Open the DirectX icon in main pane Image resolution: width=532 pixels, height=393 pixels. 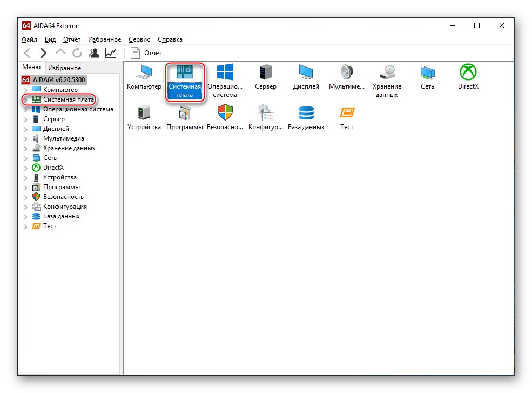468,77
